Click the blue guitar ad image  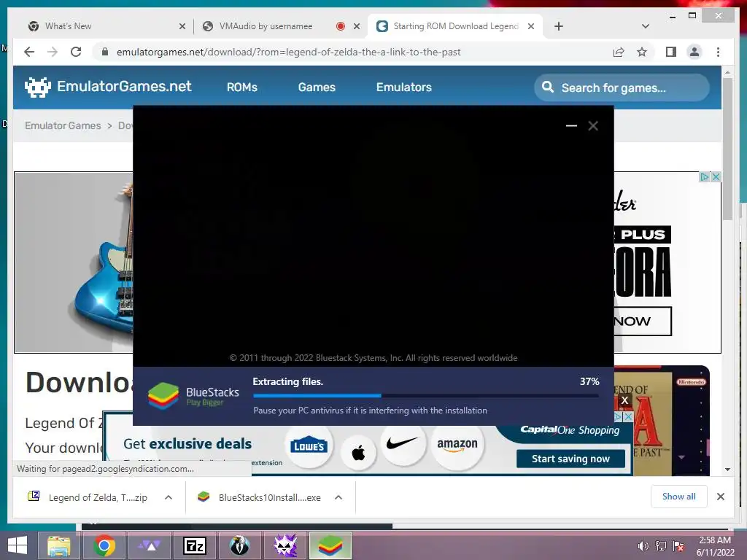click(74, 262)
